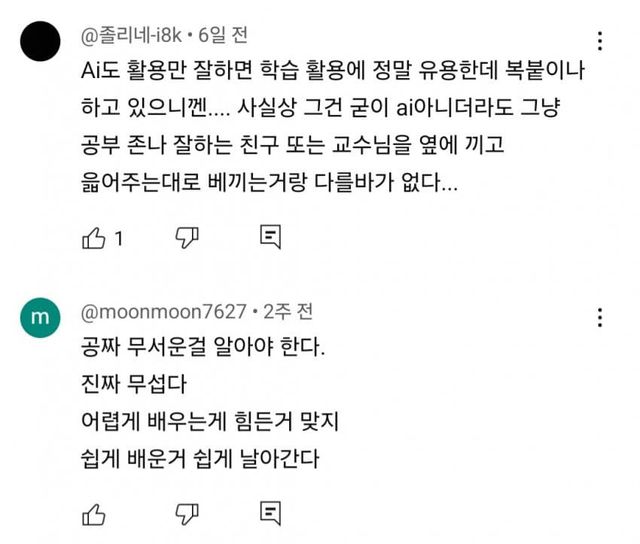This screenshot has height=544, width=640.
Task: Dislike the @moonmoon7627 comment
Action: pos(186,514)
